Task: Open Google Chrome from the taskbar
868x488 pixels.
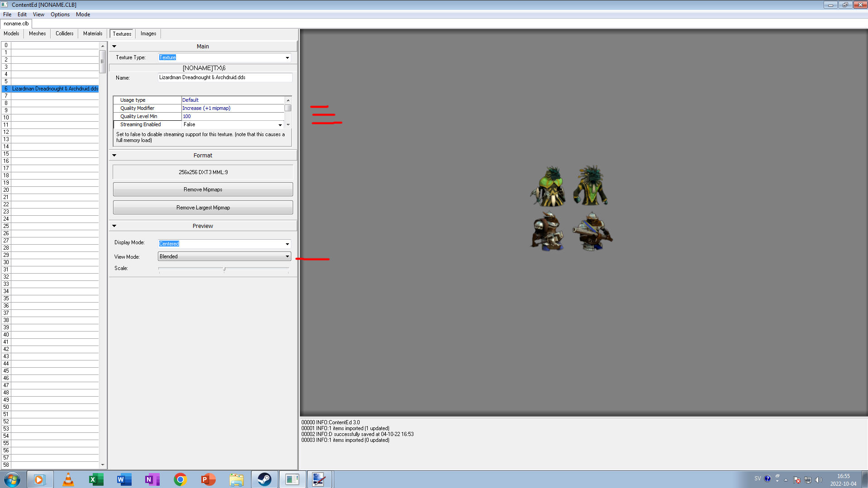Action: [x=180, y=479]
